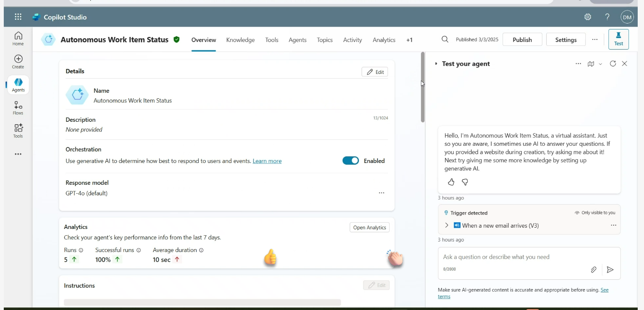Open the search magnifier icon
The image size is (644, 310).
445,39
